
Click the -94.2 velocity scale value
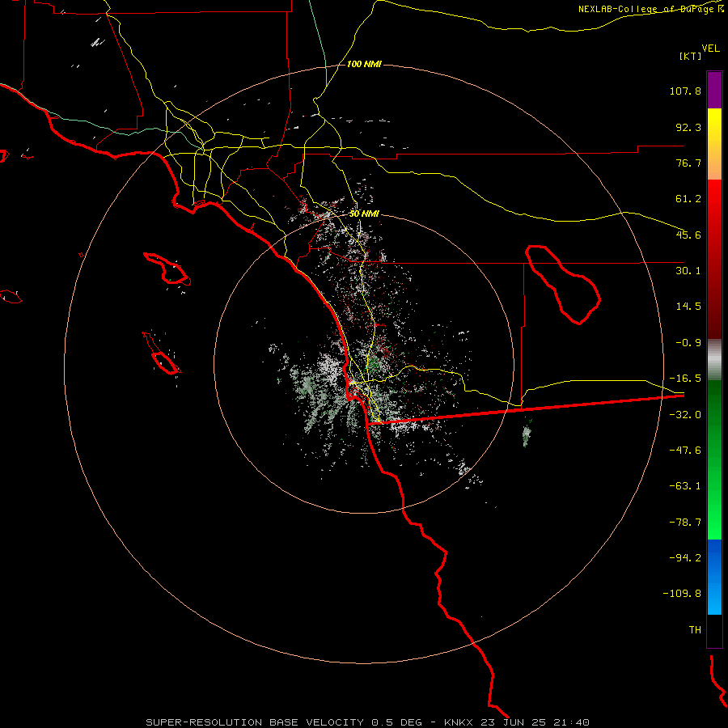[x=685, y=557]
